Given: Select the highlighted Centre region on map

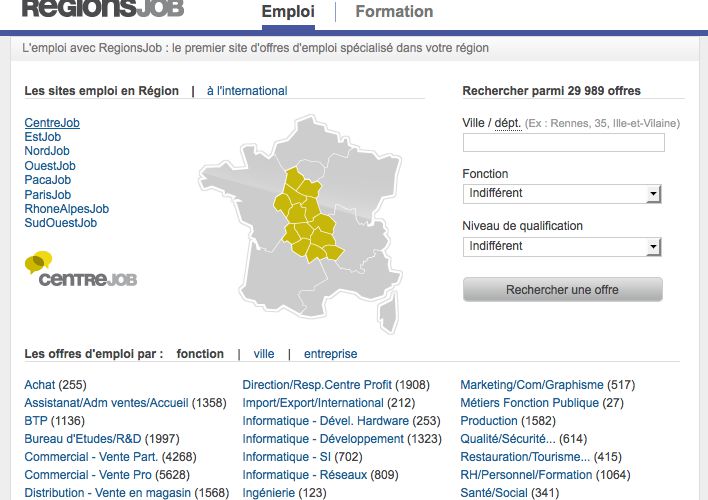Looking at the screenshot, I should pos(308,217).
